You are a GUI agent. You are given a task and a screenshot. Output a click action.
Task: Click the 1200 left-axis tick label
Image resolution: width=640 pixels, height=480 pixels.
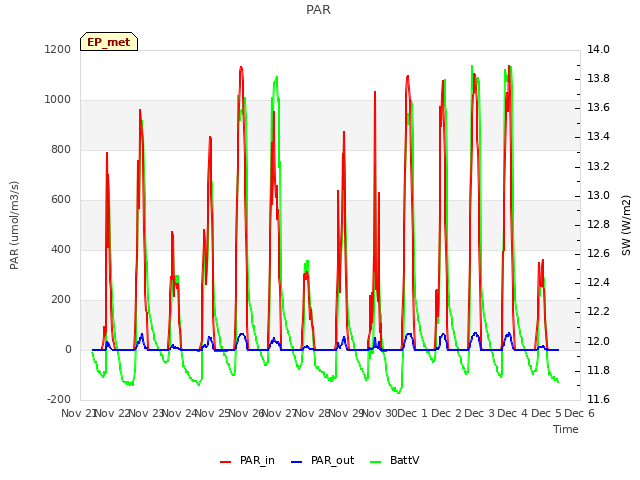pos(58,49)
